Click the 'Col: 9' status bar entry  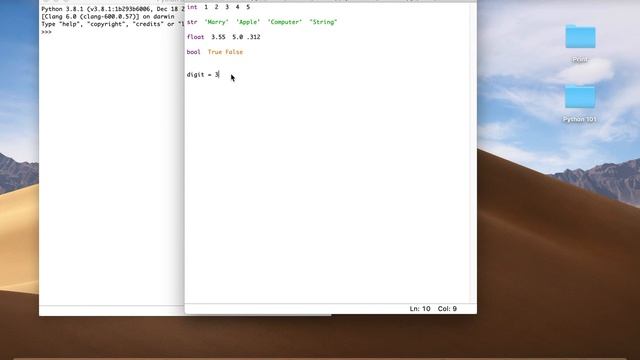[x=447, y=309]
